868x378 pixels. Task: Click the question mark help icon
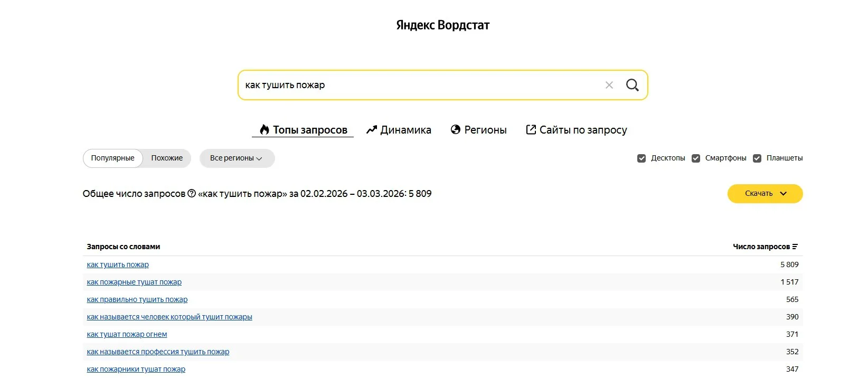click(192, 194)
